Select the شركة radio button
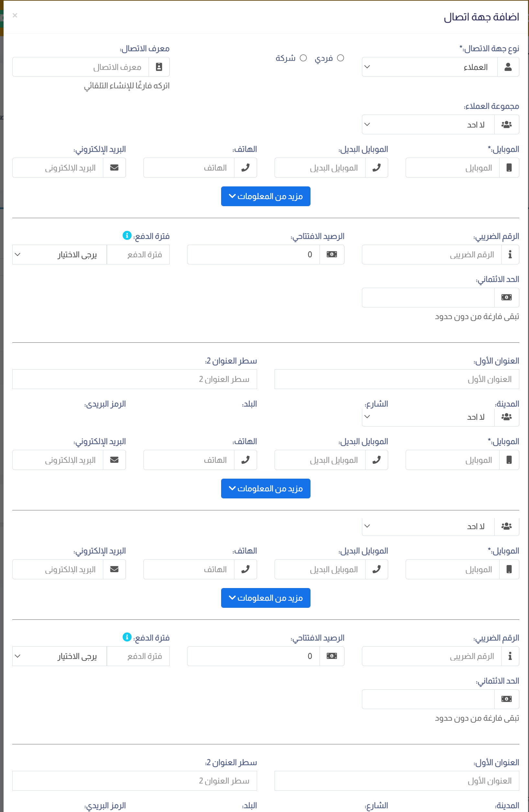 pyautogui.click(x=303, y=58)
